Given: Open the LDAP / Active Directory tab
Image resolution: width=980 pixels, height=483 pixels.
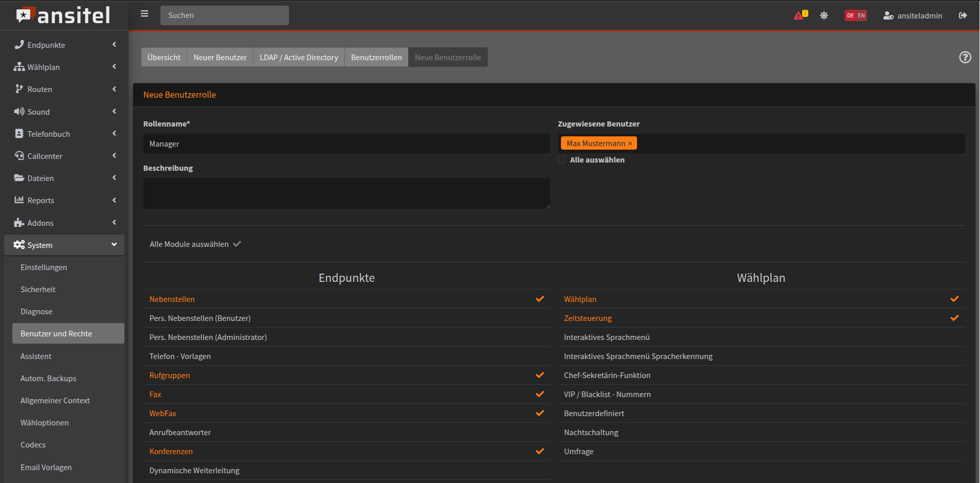Looking at the screenshot, I should click(298, 57).
